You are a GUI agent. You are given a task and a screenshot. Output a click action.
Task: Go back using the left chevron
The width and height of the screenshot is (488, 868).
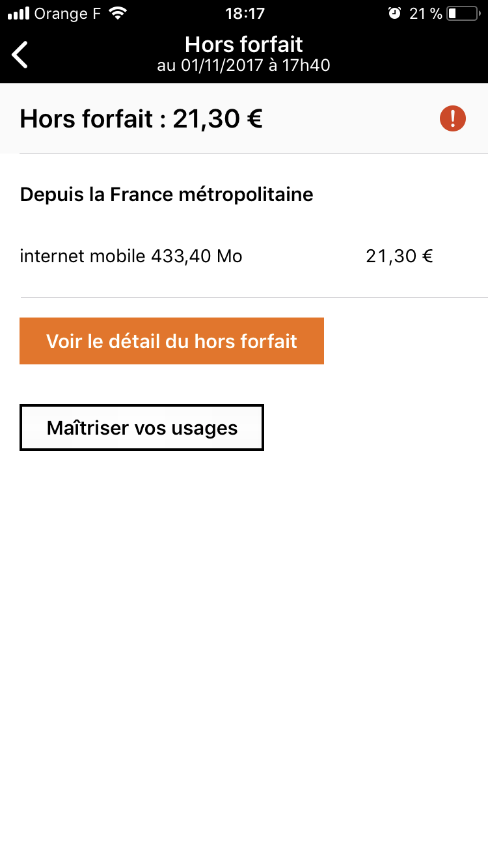(20, 55)
